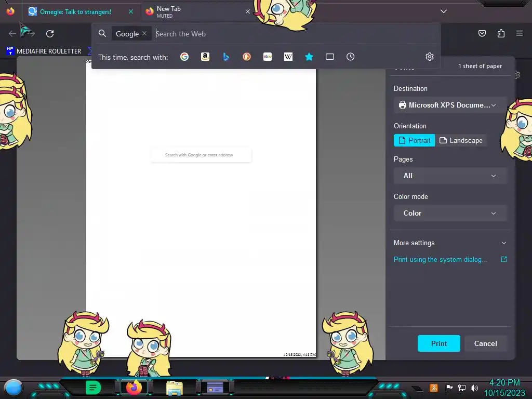This screenshot has height=399, width=532.
Task: Search this time with Wikipedia icon
Action: [x=288, y=57]
